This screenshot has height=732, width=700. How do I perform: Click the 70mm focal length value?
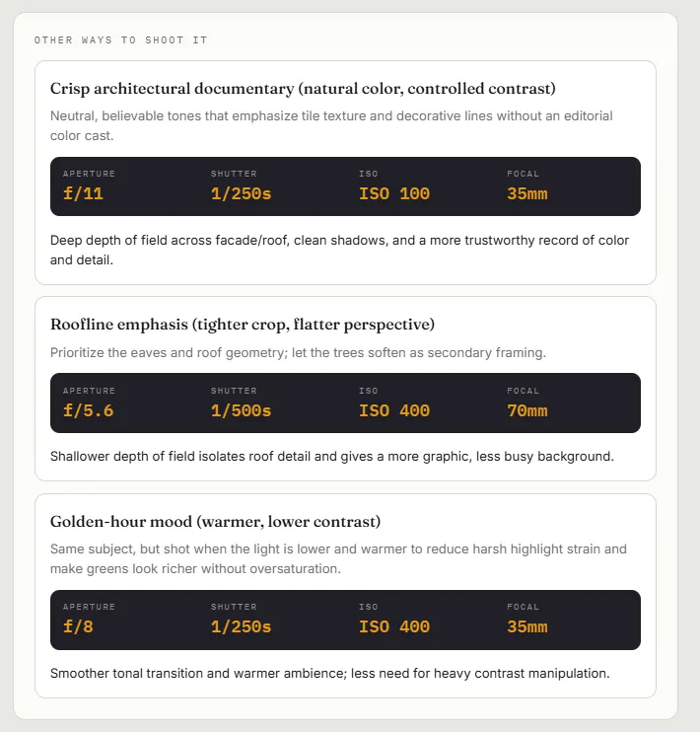pos(527,410)
